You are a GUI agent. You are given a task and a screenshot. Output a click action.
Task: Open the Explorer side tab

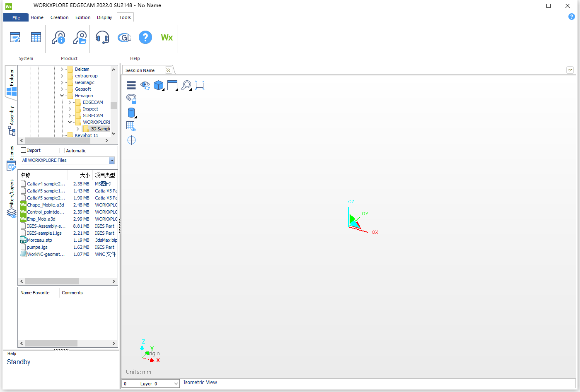coord(12,83)
